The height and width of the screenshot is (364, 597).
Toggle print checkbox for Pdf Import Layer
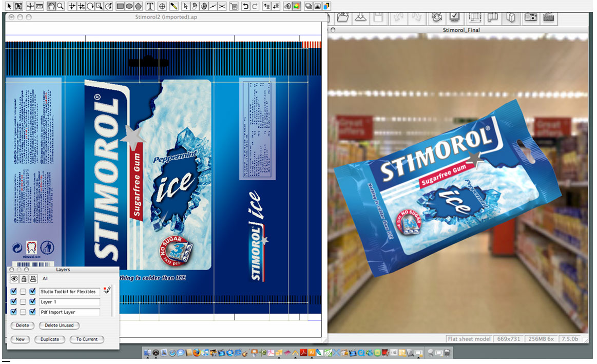[32, 312]
